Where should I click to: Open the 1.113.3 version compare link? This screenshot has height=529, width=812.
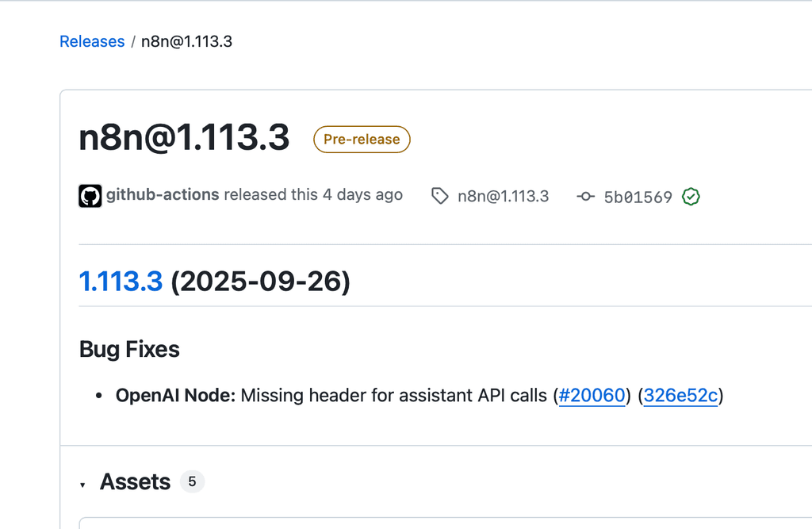(121, 281)
